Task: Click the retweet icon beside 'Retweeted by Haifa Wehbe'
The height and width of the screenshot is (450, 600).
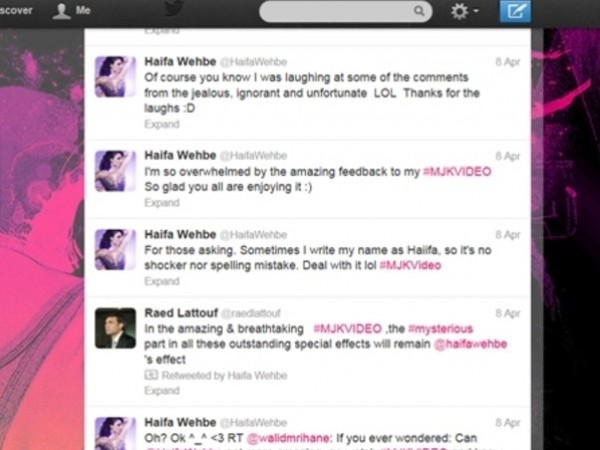Action: pos(151,375)
